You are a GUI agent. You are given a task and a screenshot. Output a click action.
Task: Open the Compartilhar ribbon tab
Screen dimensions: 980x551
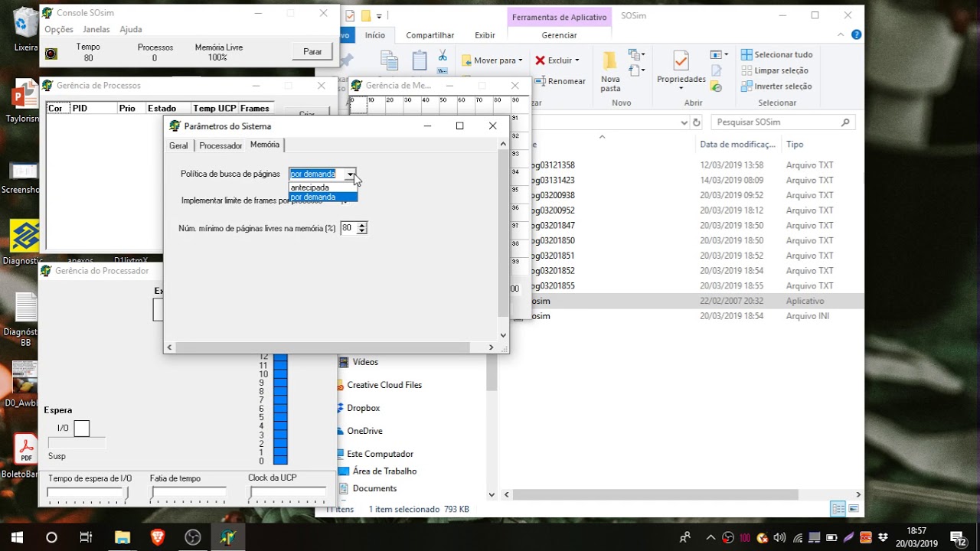430,35
